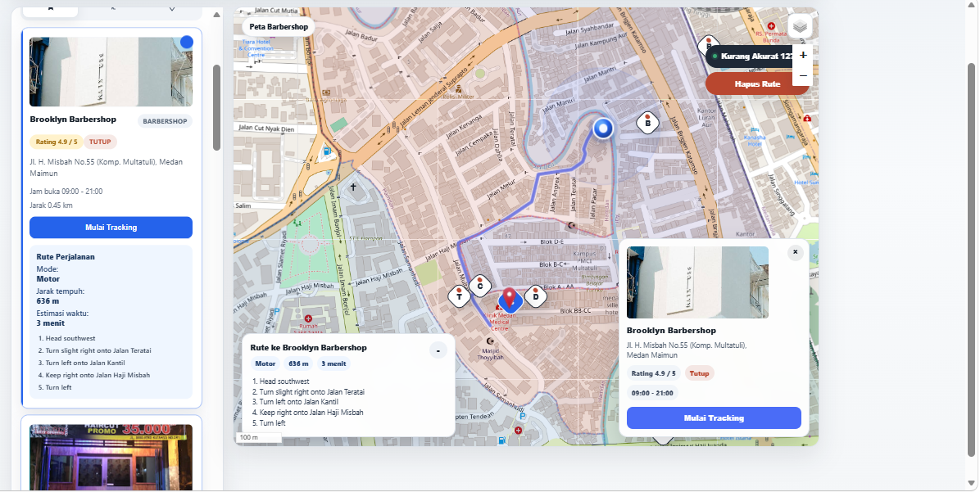Zoom in on the map

point(802,55)
